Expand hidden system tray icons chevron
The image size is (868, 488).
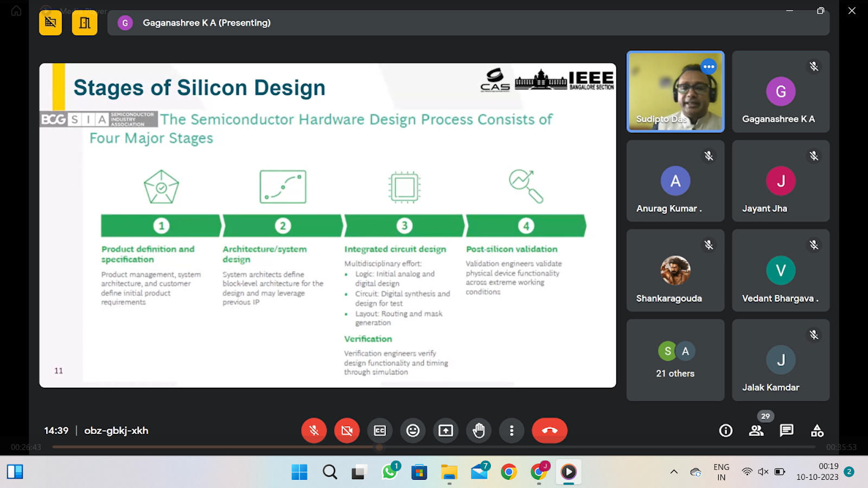click(674, 472)
